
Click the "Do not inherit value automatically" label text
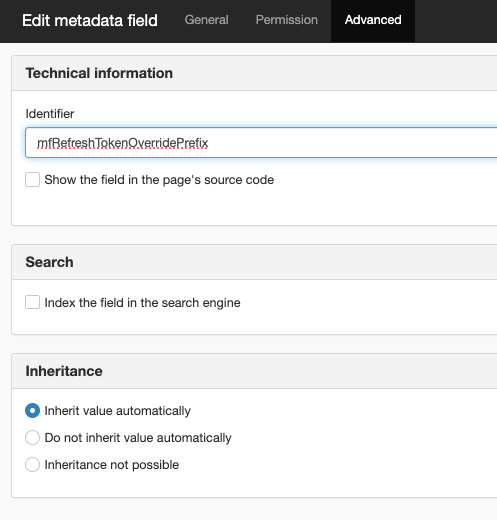pyautogui.click(x=138, y=438)
